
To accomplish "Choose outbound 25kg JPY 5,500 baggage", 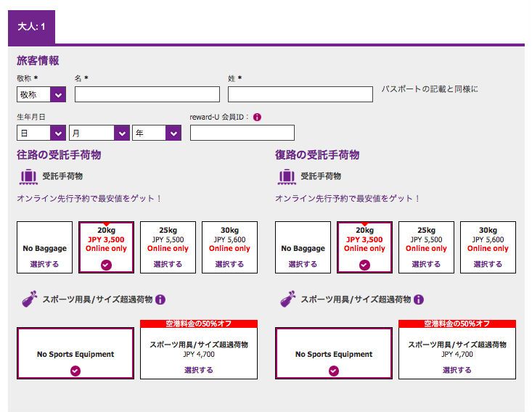I will (x=168, y=264).
